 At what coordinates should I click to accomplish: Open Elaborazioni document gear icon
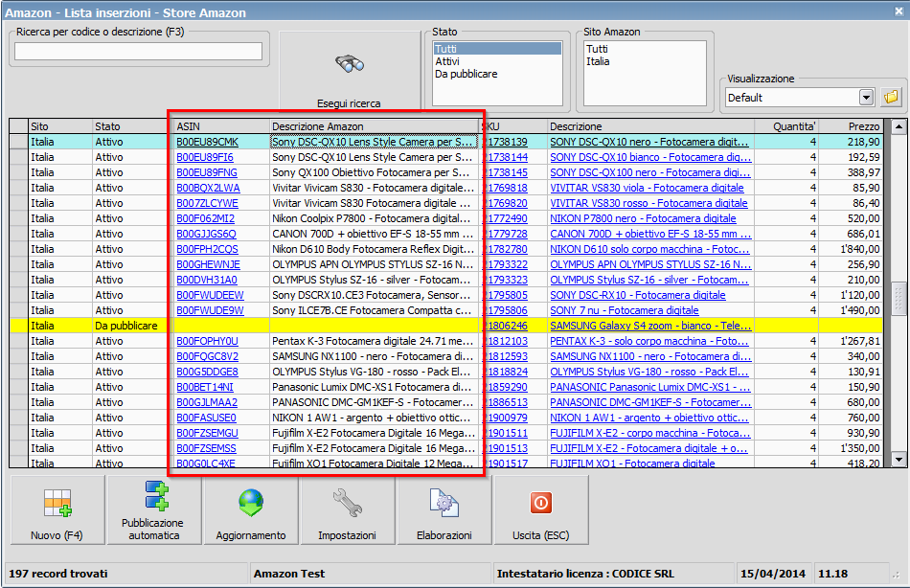click(x=444, y=502)
